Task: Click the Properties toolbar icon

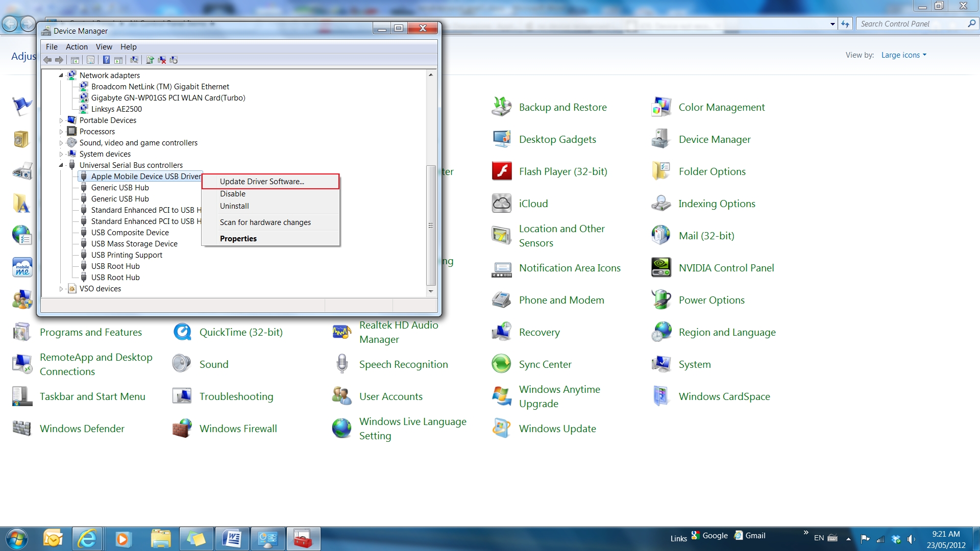Action: [90, 60]
